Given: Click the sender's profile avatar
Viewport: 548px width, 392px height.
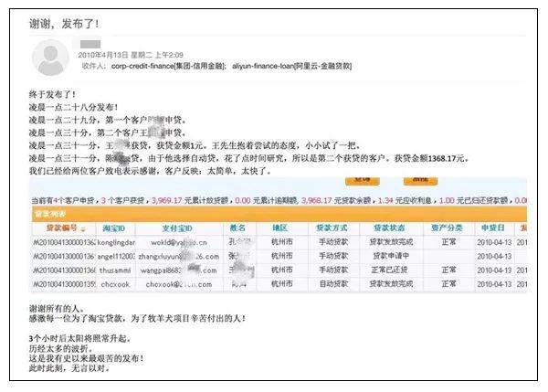Looking at the screenshot, I should pyautogui.click(x=50, y=58).
